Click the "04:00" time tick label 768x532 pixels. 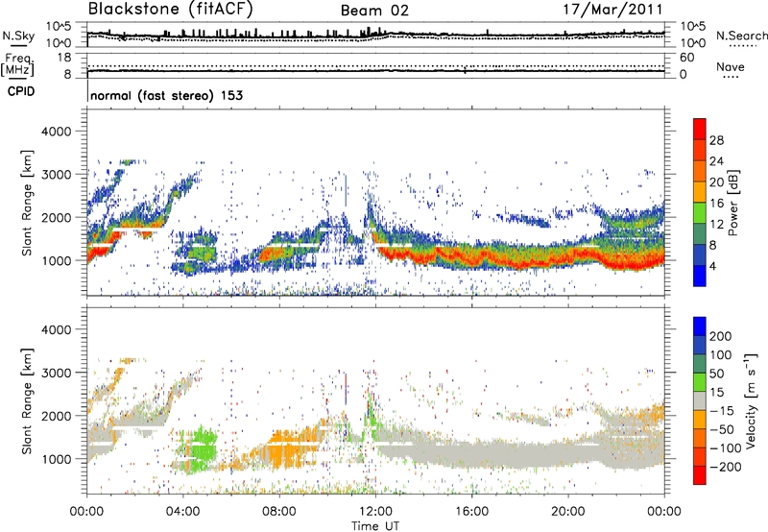(x=183, y=512)
